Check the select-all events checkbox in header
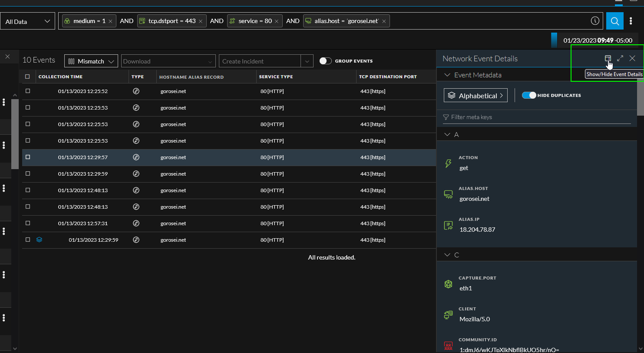The width and height of the screenshot is (644, 353). point(28,77)
